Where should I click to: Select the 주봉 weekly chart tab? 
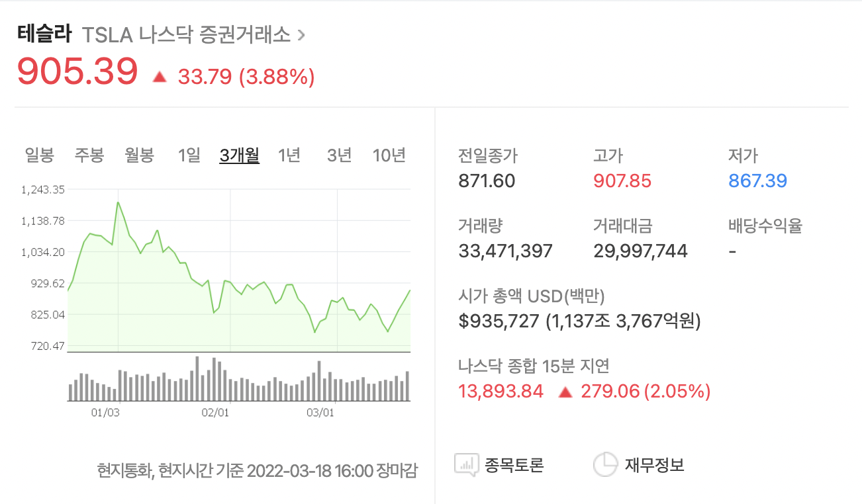[89, 155]
